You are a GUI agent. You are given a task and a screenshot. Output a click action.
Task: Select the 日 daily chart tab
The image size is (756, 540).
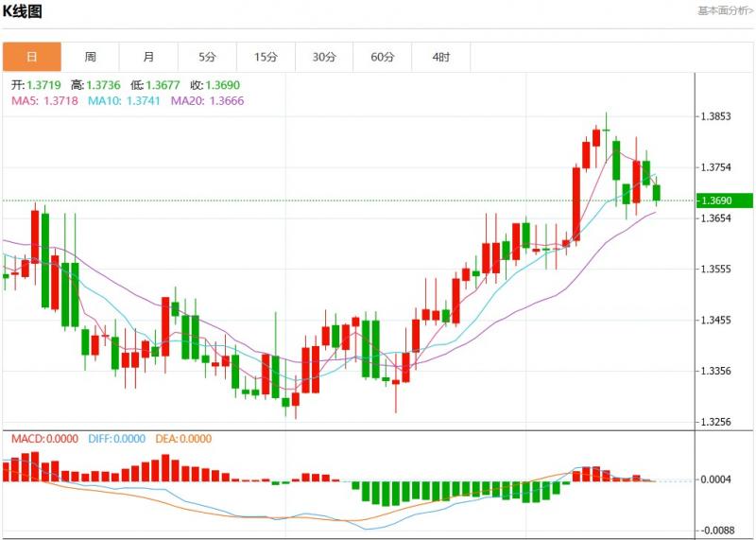pyautogui.click(x=32, y=57)
